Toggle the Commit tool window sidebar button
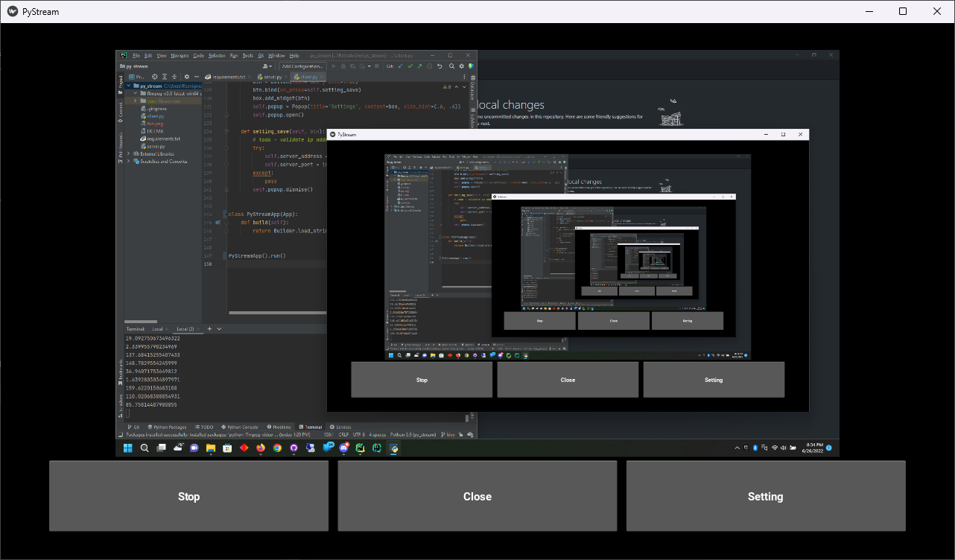The height and width of the screenshot is (560, 955). (x=121, y=112)
